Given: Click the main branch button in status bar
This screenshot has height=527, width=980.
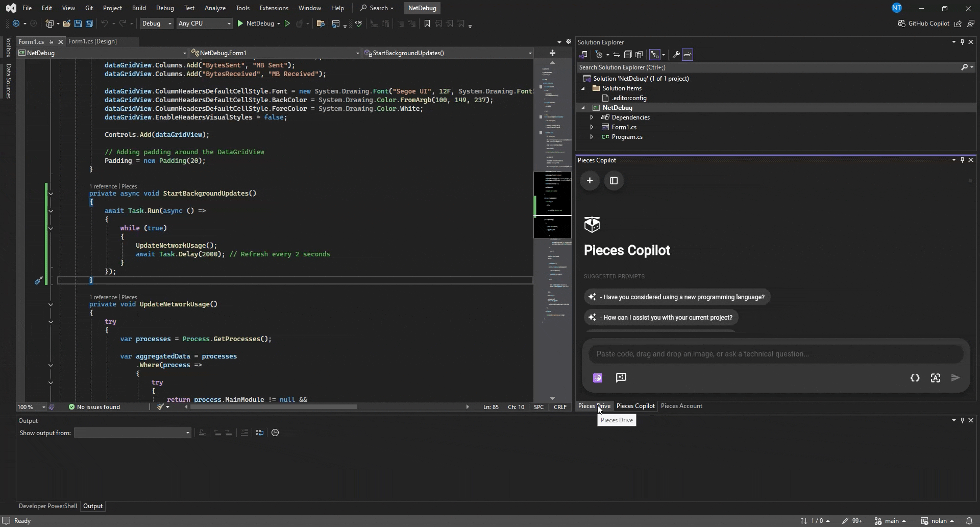Looking at the screenshot, I should click(x=890, y=521).
